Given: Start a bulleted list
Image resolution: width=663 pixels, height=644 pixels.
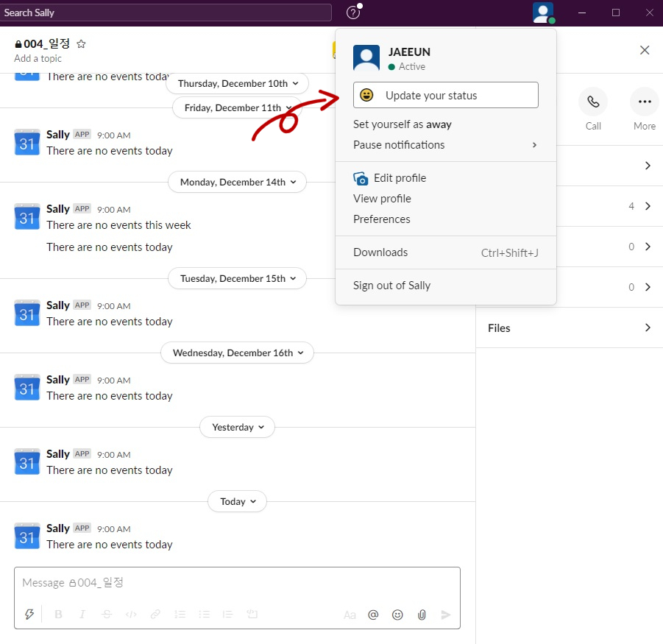Looking at the screenshot, I should pos(205,615).
